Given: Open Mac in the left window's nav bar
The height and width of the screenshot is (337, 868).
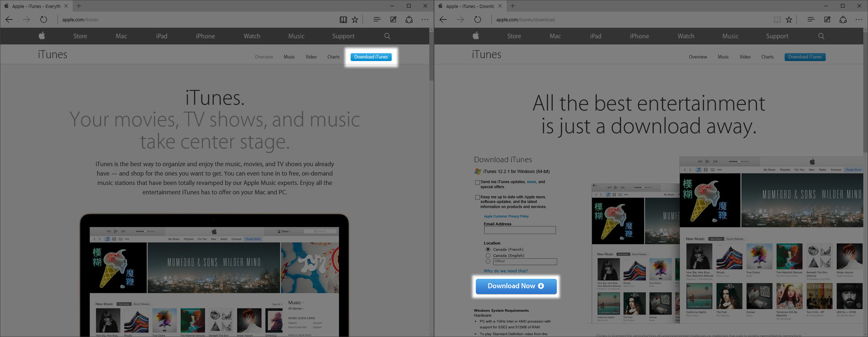Looking at the screenshot, I should point(121,36).
